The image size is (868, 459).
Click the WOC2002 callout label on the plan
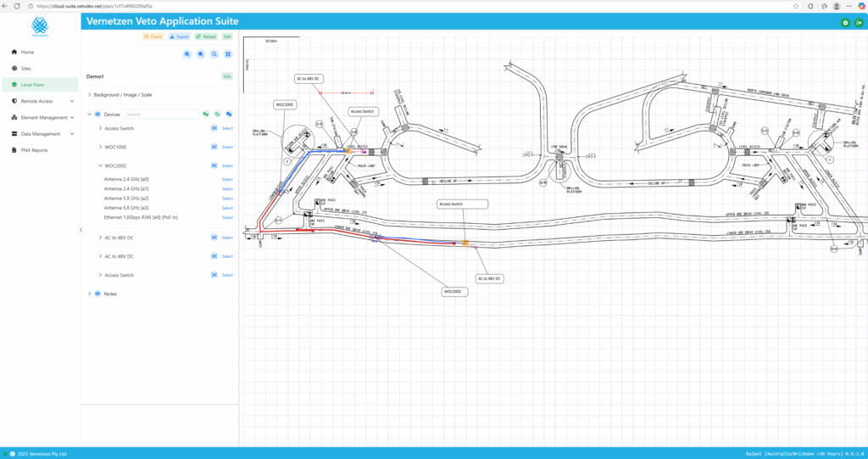pos(455,292)
